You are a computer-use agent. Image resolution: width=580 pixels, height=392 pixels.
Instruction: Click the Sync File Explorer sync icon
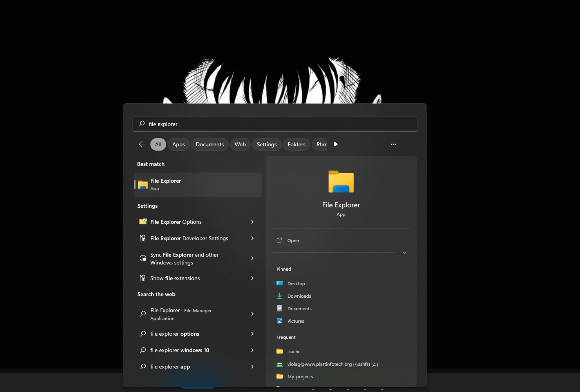point(143,258)
